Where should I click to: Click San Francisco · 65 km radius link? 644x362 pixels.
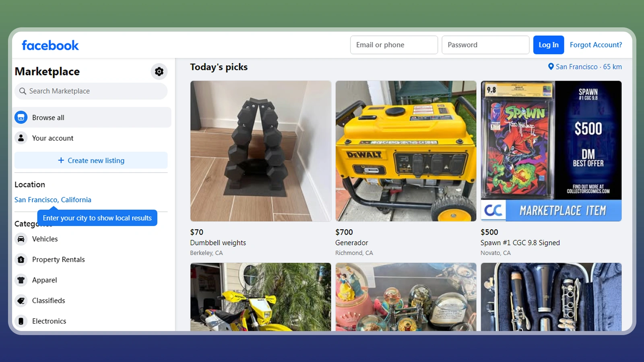[585, 67]
